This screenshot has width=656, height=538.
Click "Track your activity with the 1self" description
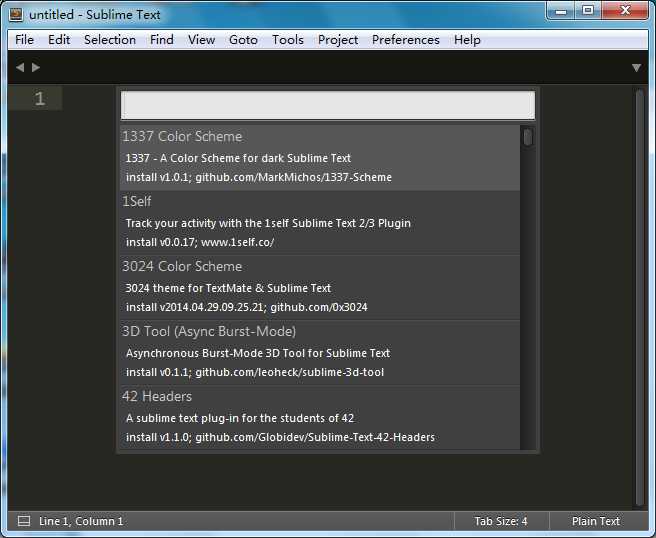pyautogui.click(x=268, y=223)
